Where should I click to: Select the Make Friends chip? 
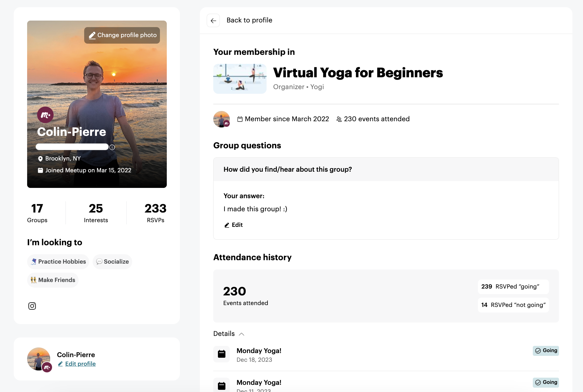click(x=52, y=280)
